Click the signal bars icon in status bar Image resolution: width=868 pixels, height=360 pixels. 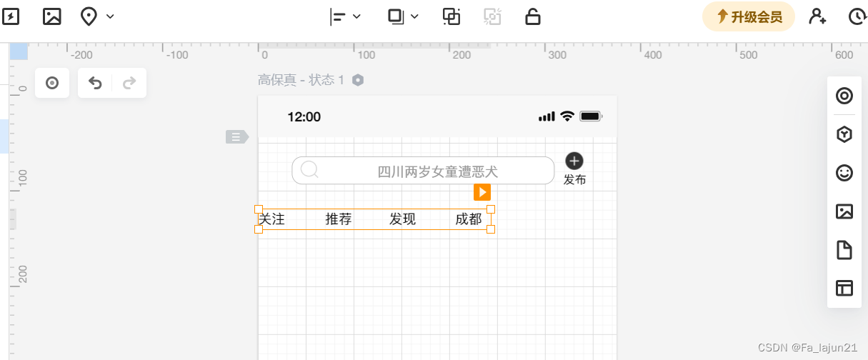[x=547, y=116]
